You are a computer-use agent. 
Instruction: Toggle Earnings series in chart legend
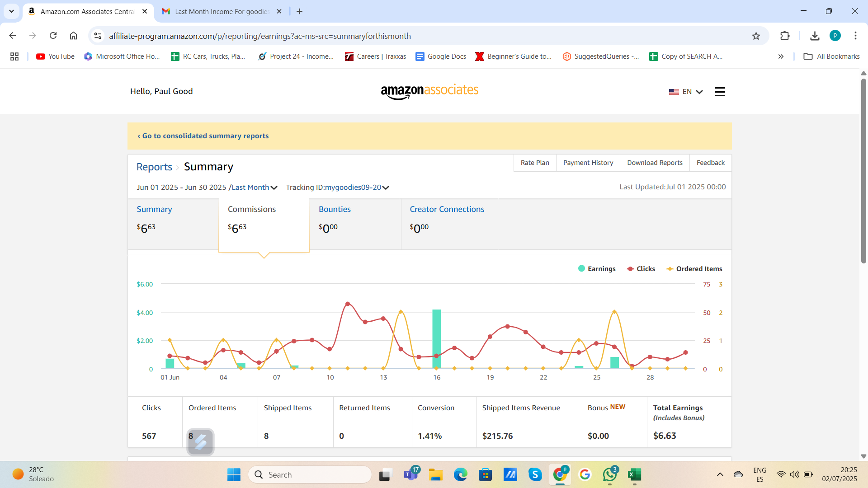click(x=597, y=269)
